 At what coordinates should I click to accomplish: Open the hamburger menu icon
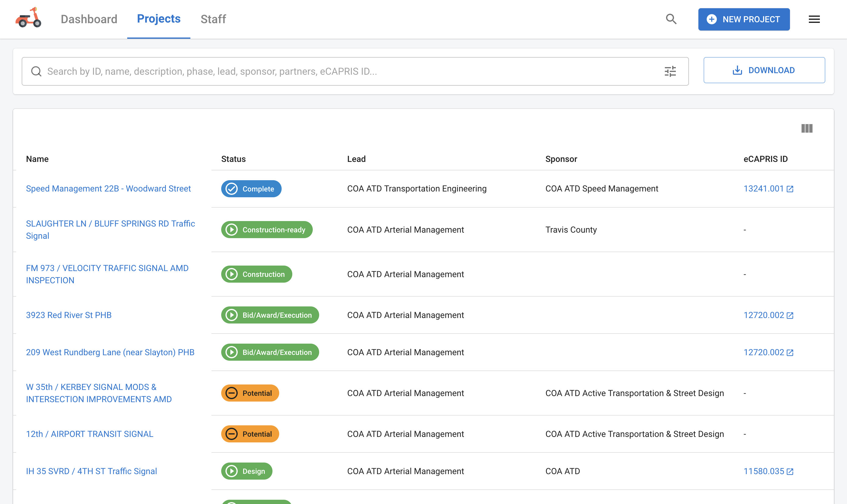pyautogui.click(x=814, y=19)
